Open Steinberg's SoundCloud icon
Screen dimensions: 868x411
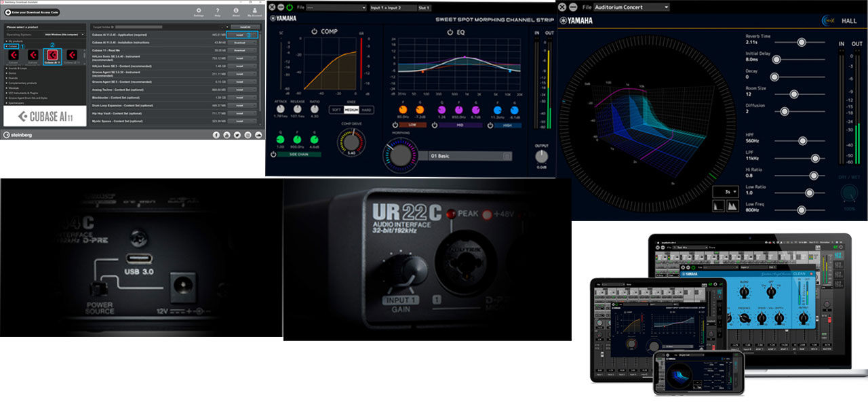pyautogui.click(x=257, y=135)
